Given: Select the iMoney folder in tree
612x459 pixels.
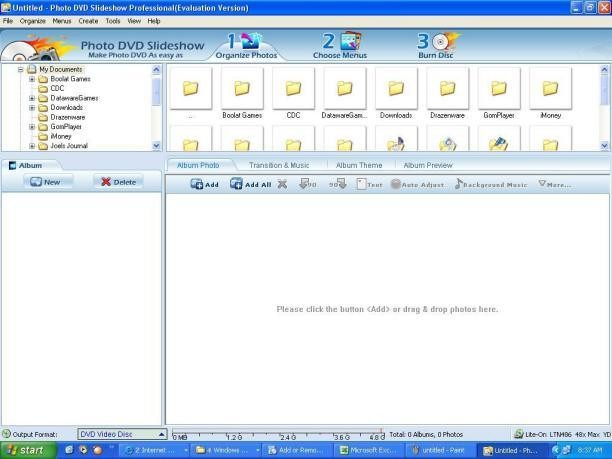Looking at the screenshot, I should pyautogui.click(x=60, y=136).
